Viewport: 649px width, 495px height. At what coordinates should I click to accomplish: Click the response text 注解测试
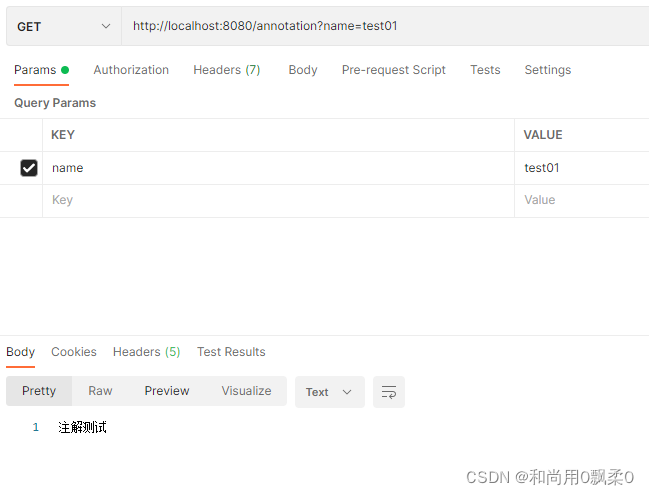tap(82, 427)
